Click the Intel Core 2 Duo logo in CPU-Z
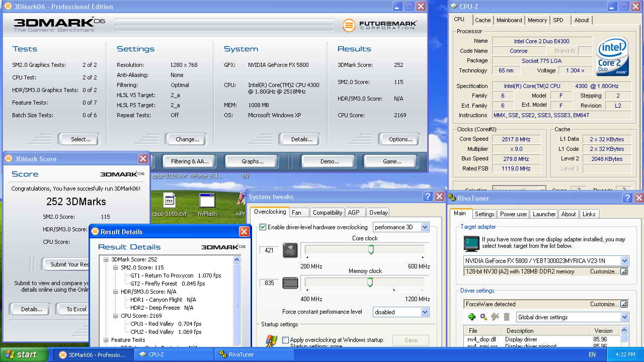Image resolution: width=644 pixels, height=362 pixels. (x=612, y=56)
